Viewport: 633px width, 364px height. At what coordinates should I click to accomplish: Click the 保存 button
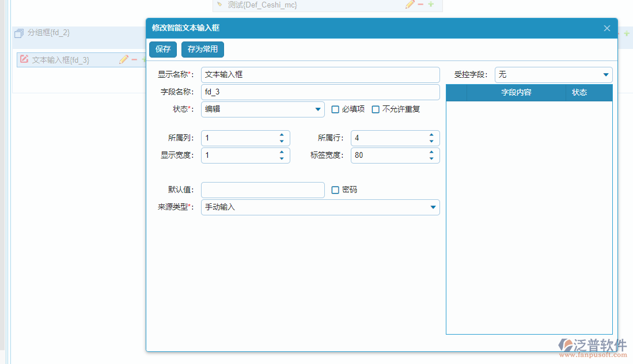pyautogui.click(x=163, y=50)
